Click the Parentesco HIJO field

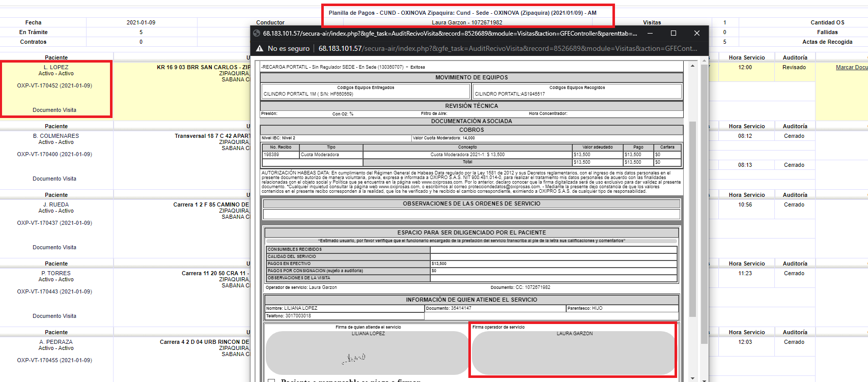click(x=622, y=308)
